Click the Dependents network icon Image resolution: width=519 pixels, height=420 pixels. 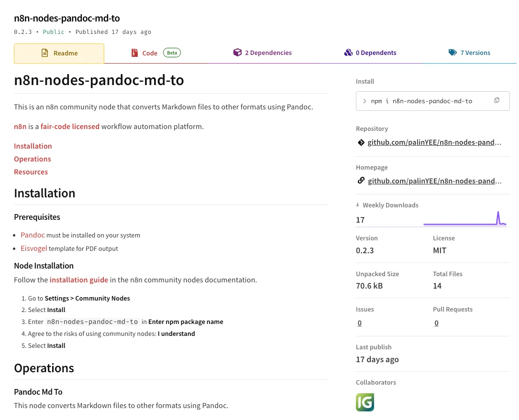349,53
